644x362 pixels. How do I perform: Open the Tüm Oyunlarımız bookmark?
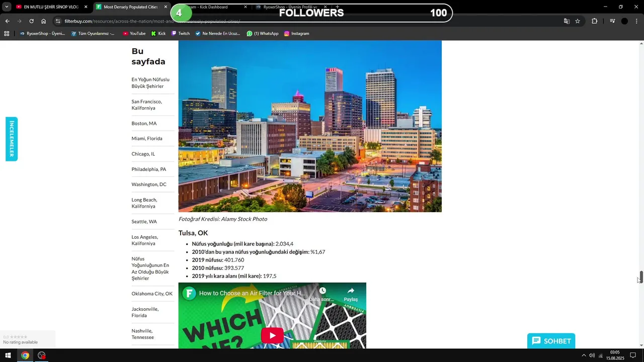click(x=93, y=34)
